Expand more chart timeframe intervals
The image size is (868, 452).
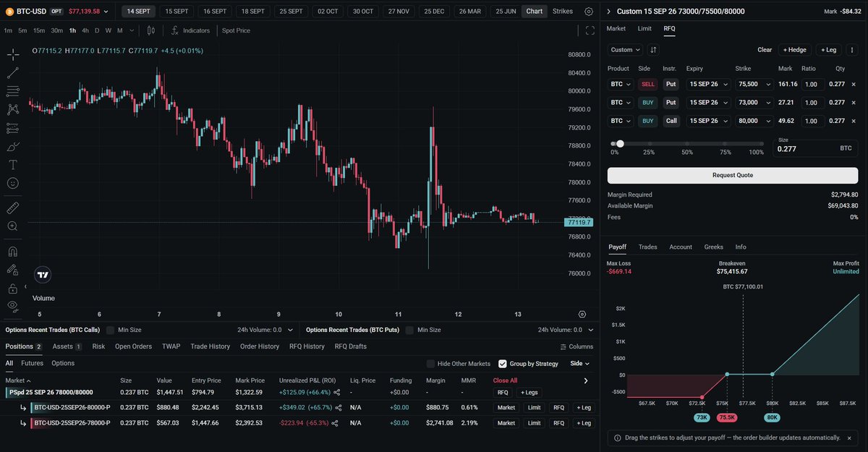pos(131,30)
